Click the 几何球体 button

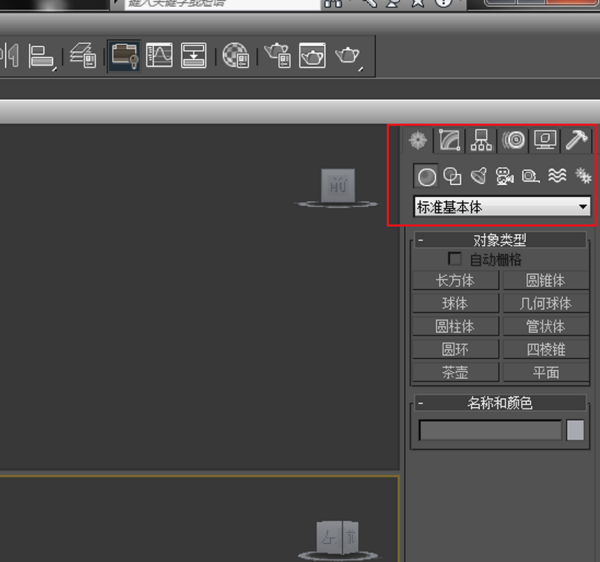click(x=546, y=304)
